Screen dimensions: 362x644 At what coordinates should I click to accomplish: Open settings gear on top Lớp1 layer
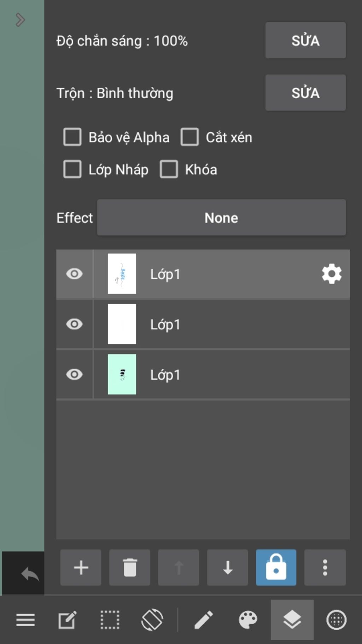point(331,274)
